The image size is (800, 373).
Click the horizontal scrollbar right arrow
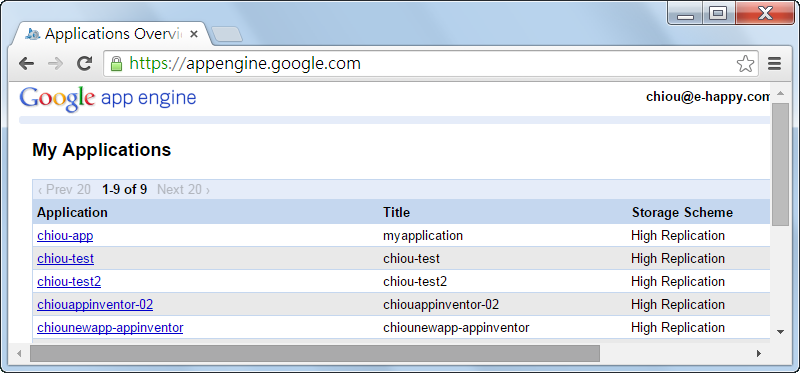coord(759,354)
